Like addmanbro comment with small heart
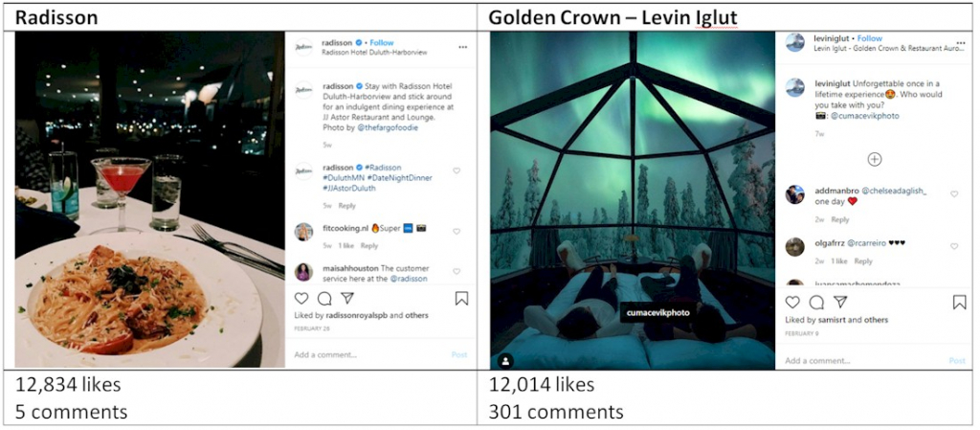The image size is (980, 430). [954, 194]
